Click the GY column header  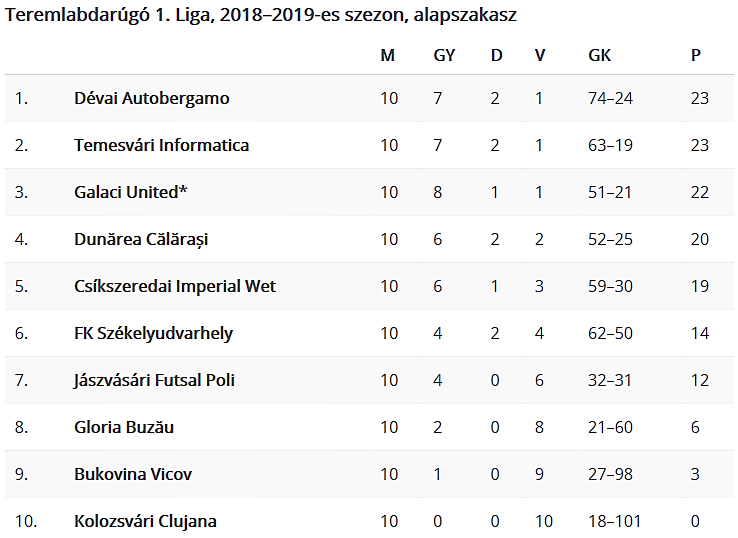[x=444, y=56]
